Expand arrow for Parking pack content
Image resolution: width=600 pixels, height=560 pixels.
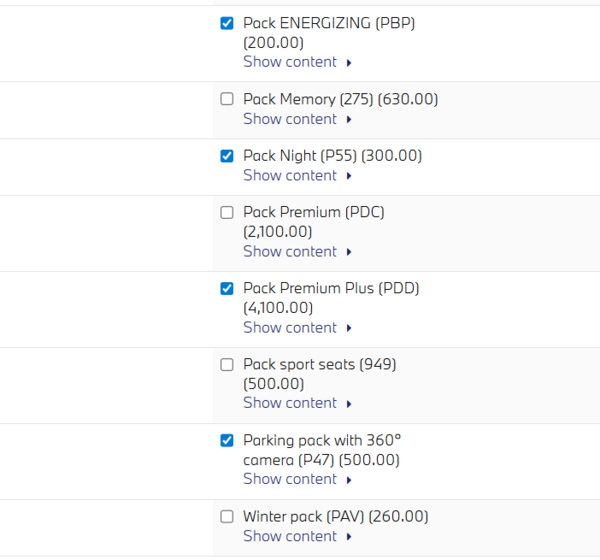tap(349, 480)
